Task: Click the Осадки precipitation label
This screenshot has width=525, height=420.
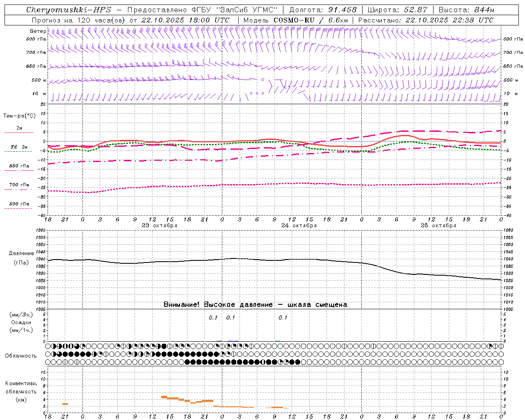Action: click(x=21, y=322)
